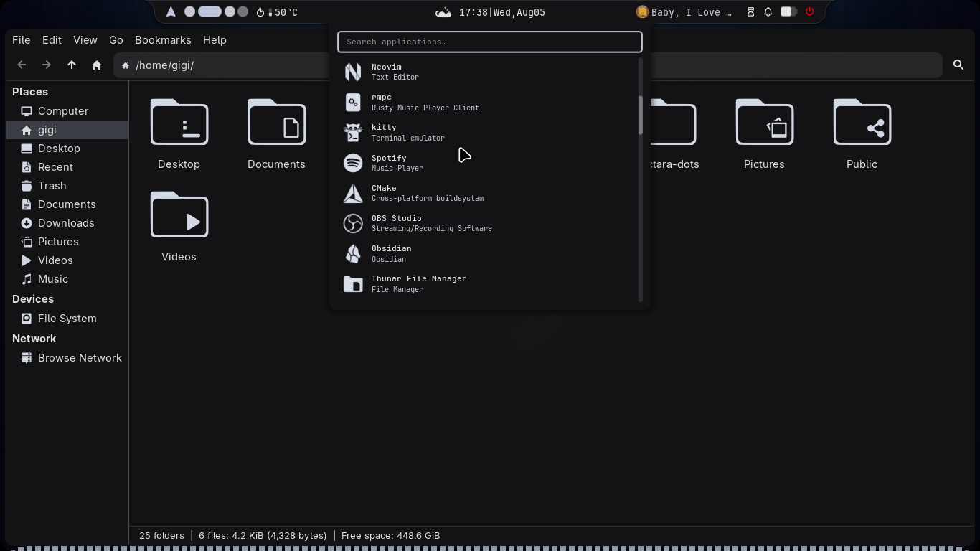Screen dimensions: 980x551
Task: Go forward with the forward arrow
Action: 47,65
